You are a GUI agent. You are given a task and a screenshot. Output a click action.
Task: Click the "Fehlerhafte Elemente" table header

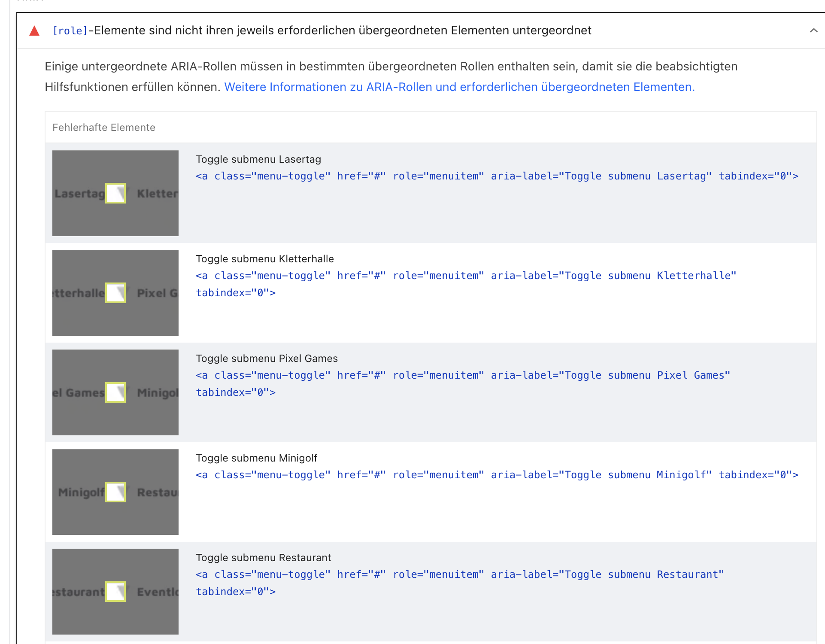click(104, 128)
